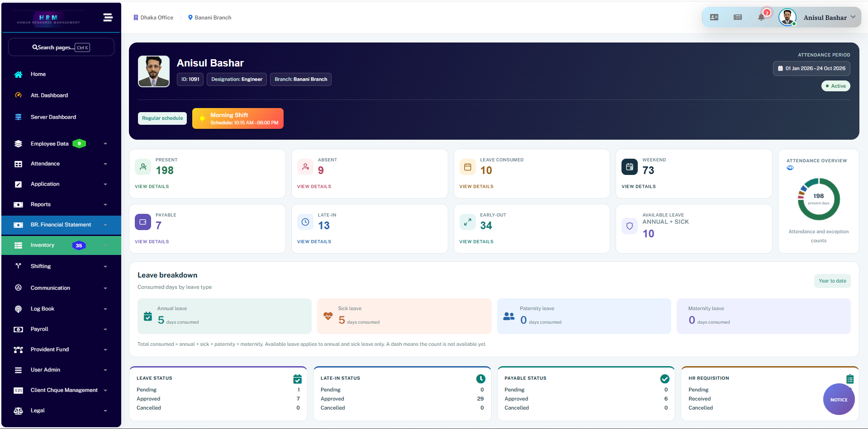868x429 pixels.
Task: Click View Details under Present
Action: tap(152, 186)
